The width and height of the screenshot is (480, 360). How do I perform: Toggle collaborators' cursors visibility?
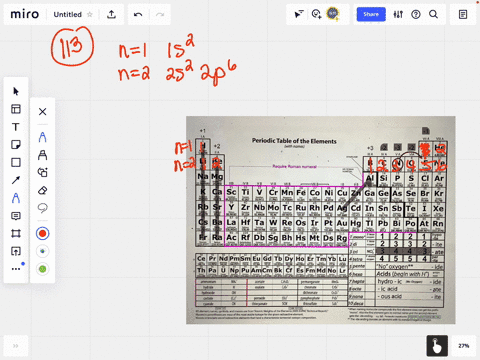(299, 14)
